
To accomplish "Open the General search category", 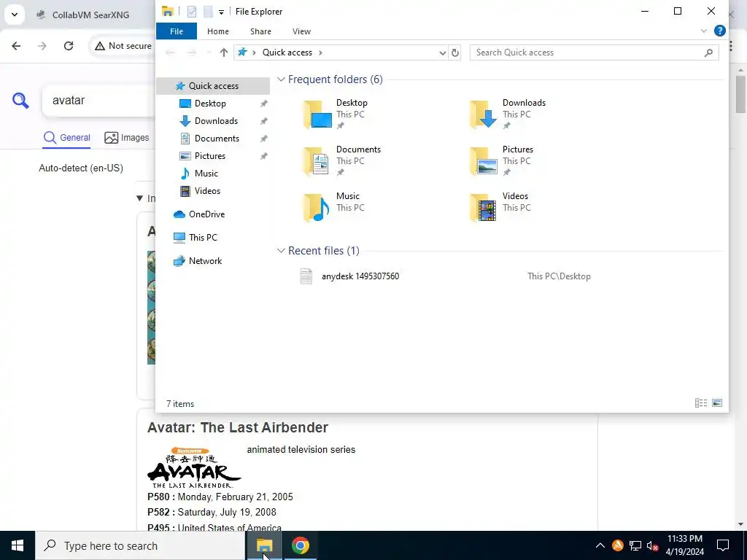I will click(x=66, y=138).
